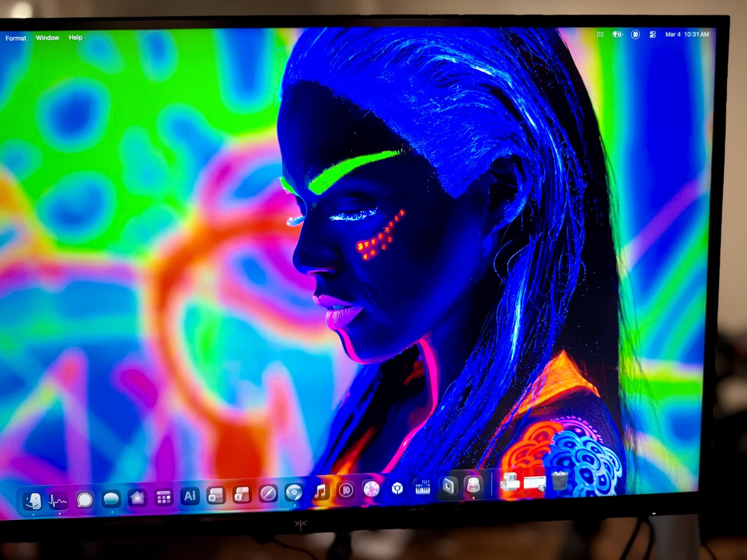Open the Window menu

[48, 38]
